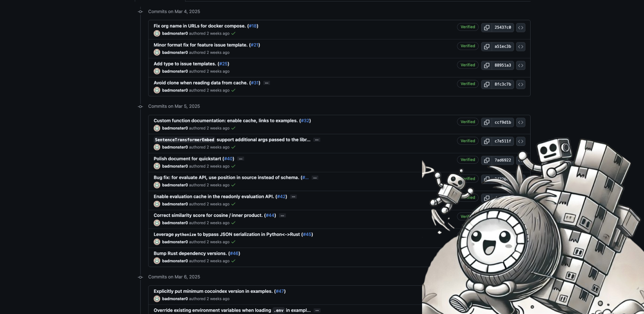
Task: Copy full SHA for commit 7ad6922
Action: tap(486, 160)
